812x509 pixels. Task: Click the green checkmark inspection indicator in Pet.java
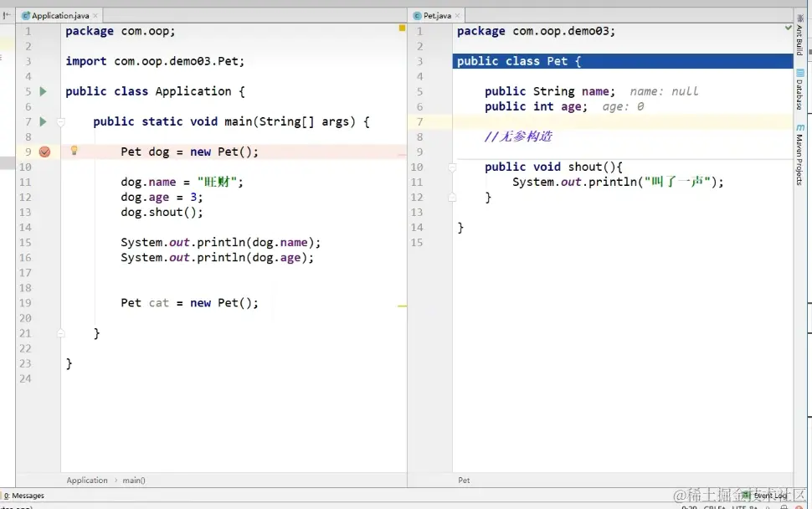click(788, 28)
